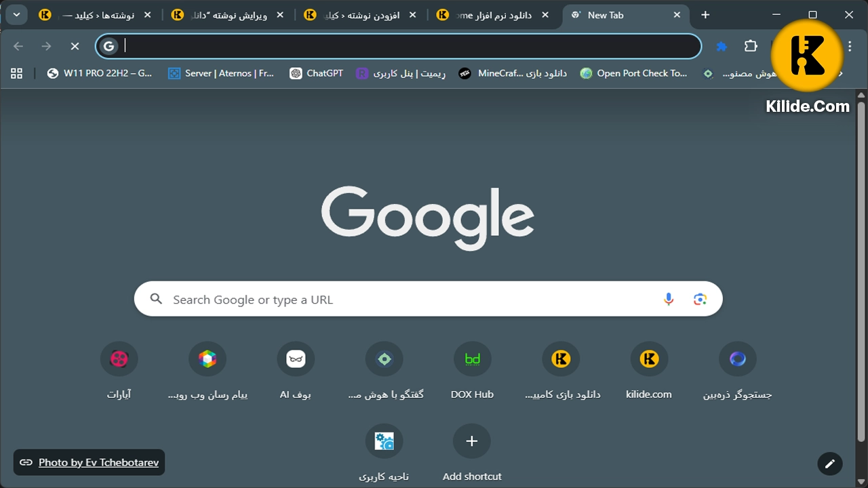868x488 pixels.
Task: Switch to the نوشته‌ها ‹ کلید tab
Action: pyautogui.click(x=94, y=15)
